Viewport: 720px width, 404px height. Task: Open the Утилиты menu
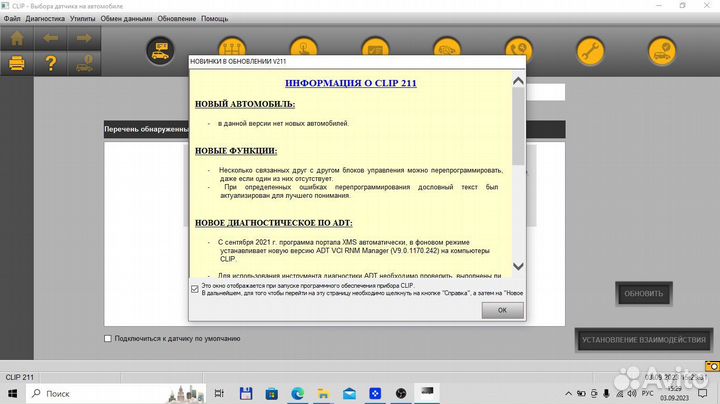click(x=84, y=19)
